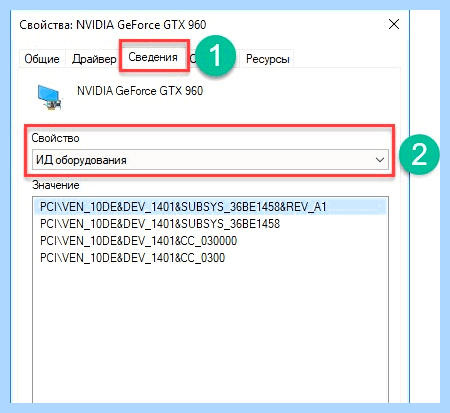This screenshot has height=413, width=450.
Task: Click the Значение label above the list
Action: (x=56, y=185)
